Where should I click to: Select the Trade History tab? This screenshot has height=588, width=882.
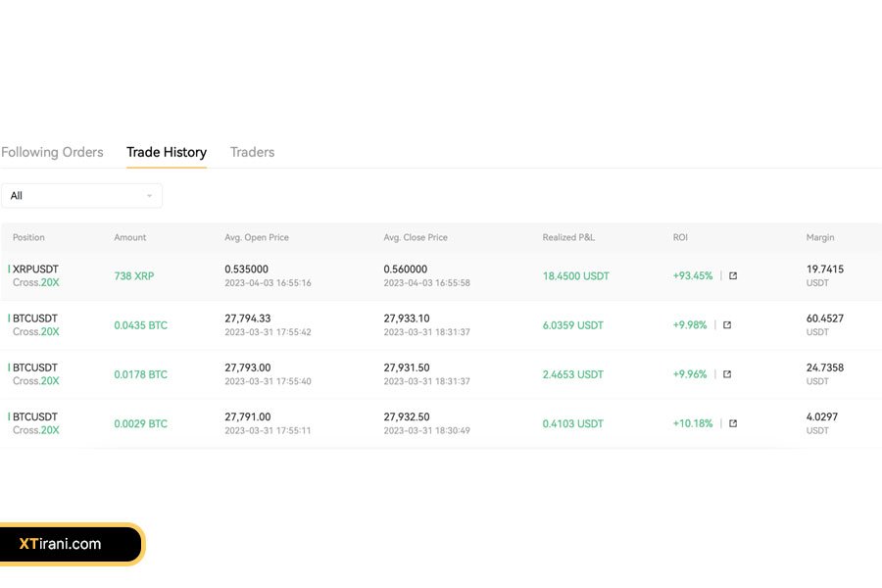167,152
